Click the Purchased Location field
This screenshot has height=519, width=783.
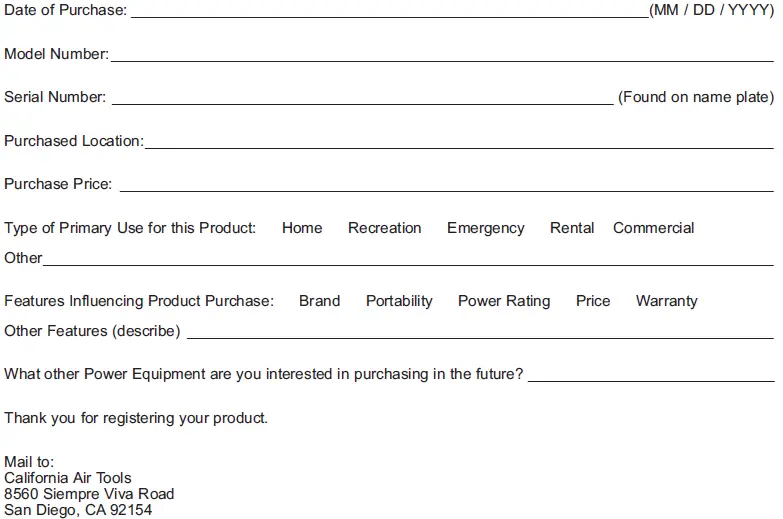point(459,141)
